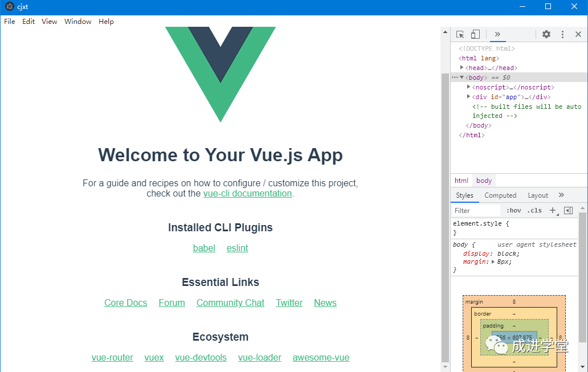Expand the head element node
The height and width of the screenshot is (372, 588).
click(462, 67)
